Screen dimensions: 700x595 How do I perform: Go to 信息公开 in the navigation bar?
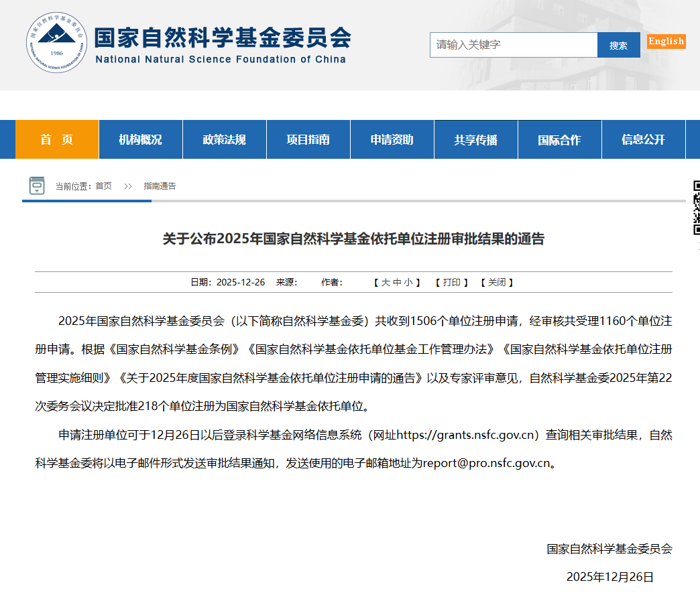pos(643,139)
